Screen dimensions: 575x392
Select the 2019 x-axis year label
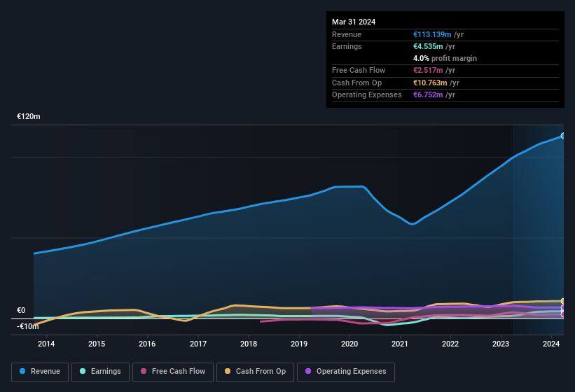[x=299, y=344]
